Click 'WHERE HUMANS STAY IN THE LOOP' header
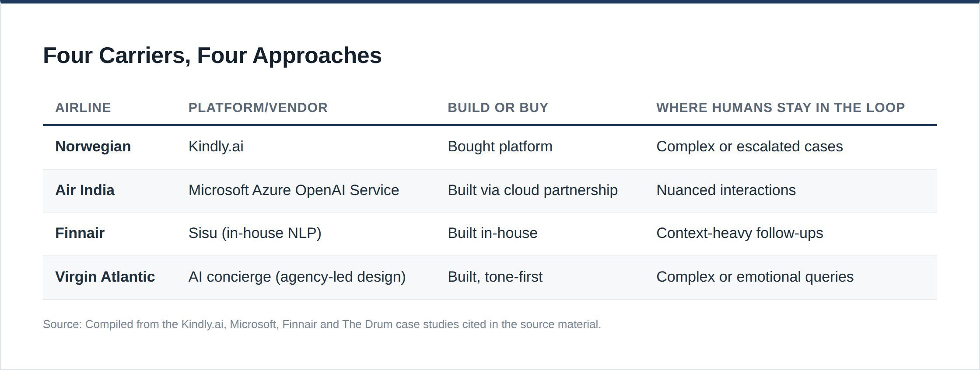This screenshot has height=370, width=980. tap(780, 108)
